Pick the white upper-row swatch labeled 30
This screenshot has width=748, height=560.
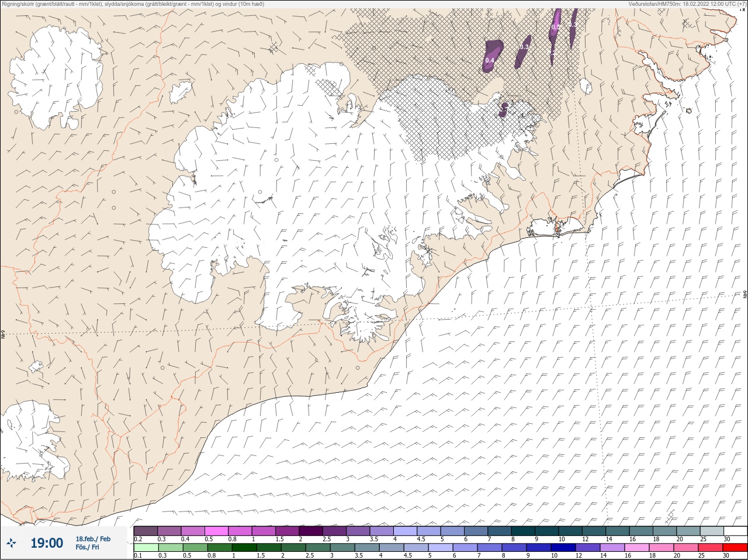click(x=736, y=531)
